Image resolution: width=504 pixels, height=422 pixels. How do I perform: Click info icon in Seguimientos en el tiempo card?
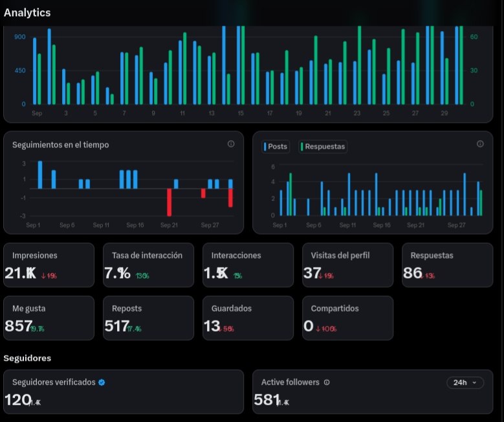tap(231, 144)
